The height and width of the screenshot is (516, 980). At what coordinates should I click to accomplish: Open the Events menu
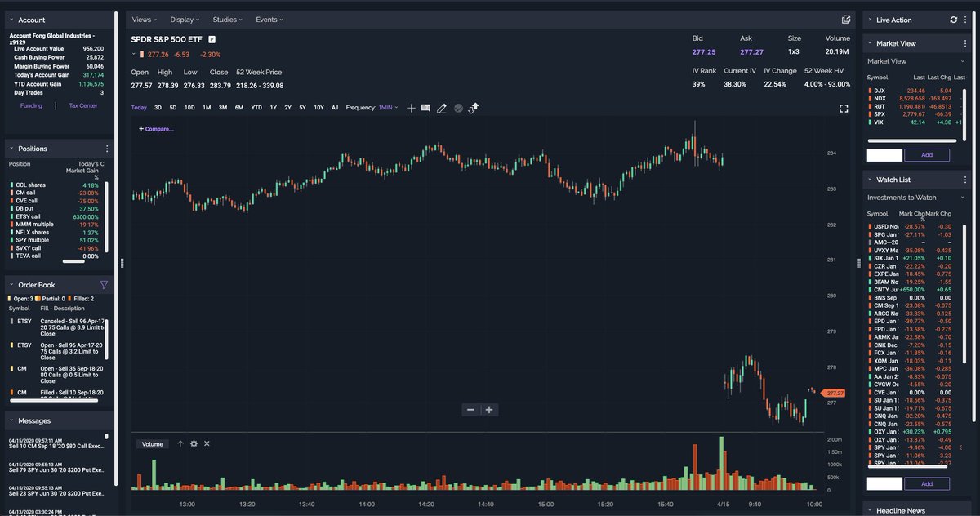click(269, 20)
